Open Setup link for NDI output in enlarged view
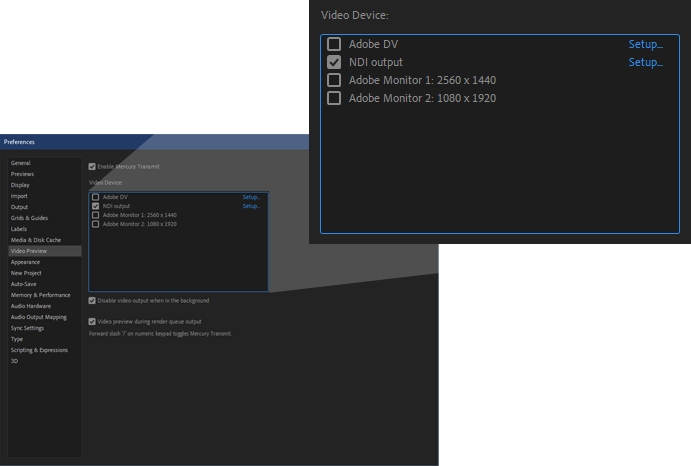Screen dimensions: 691x466 tap(645, 62)
